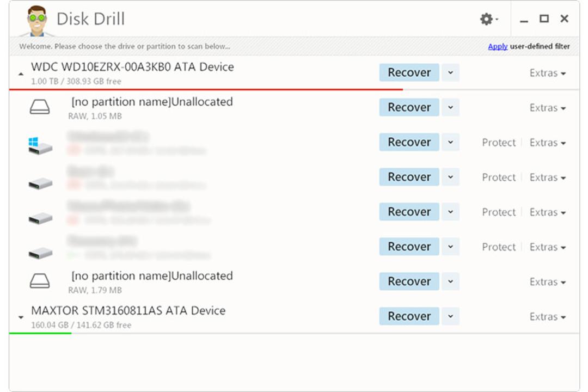The height and width of the screenshot is (392, 588).
Task: Open Extras menu for Windows system partition
Action: tap(548, 143)
